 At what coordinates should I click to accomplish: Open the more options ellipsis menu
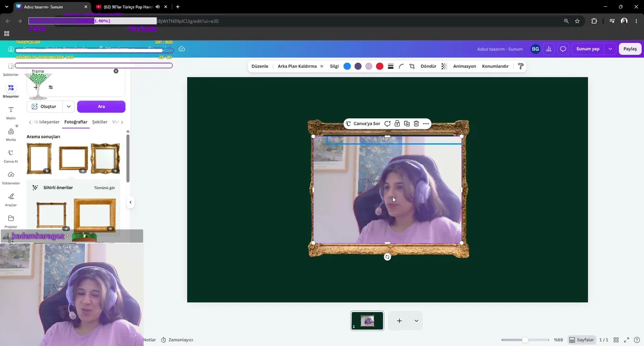(x=426, y=124)
